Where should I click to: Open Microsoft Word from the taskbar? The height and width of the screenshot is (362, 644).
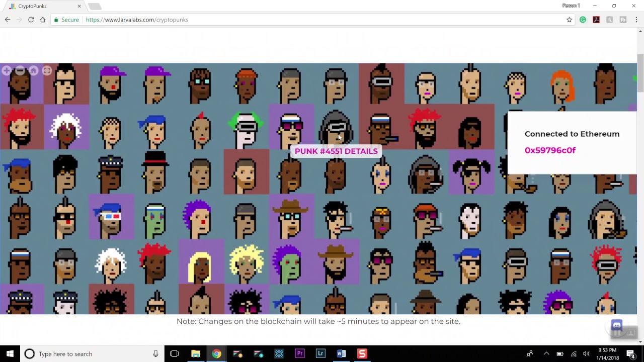tap(341, 354)
